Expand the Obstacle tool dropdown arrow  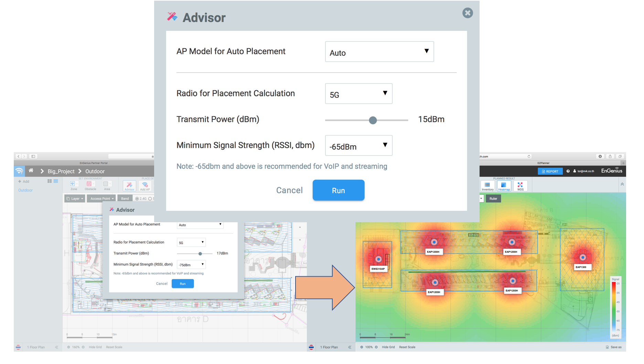pos(94,184)
